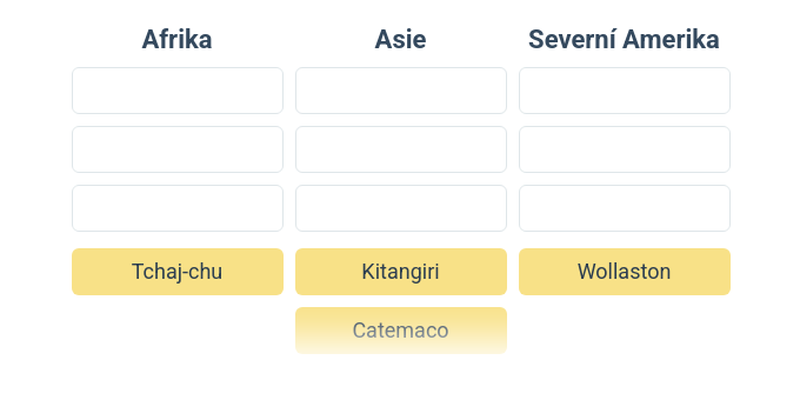Tap the yellow tile under Severní Amerika column

point(624,272)
